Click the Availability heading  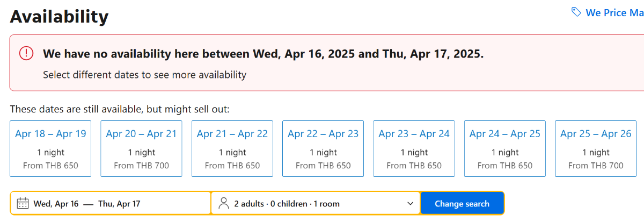click(x=59, y=17)
